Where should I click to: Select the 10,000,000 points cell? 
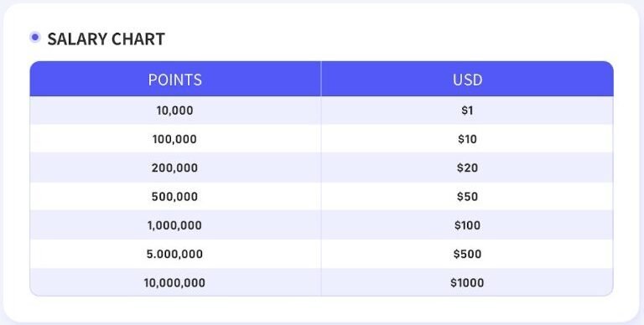(x=175, y=282)
